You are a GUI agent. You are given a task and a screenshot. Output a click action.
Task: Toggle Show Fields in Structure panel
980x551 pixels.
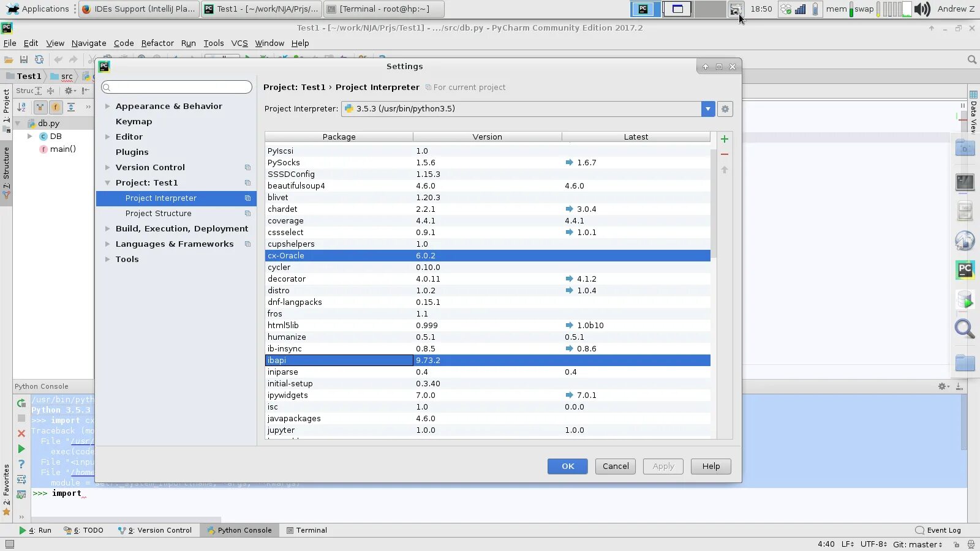pos(56,107)
